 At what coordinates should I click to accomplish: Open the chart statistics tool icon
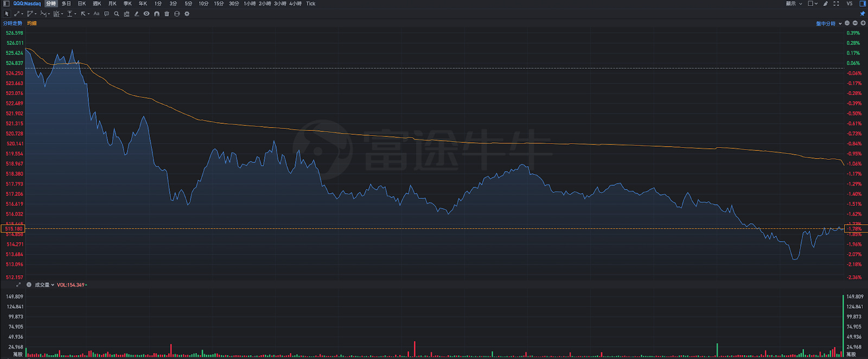pos(126,14)
